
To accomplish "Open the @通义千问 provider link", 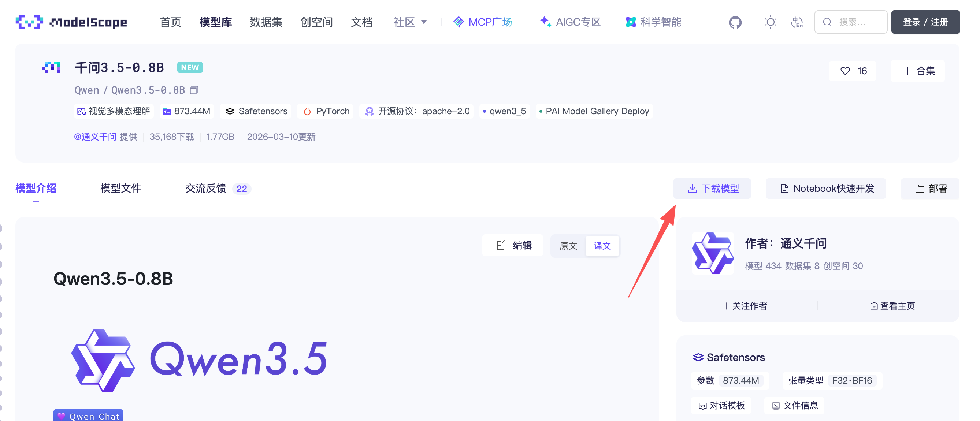I will [x=95, y=137].
